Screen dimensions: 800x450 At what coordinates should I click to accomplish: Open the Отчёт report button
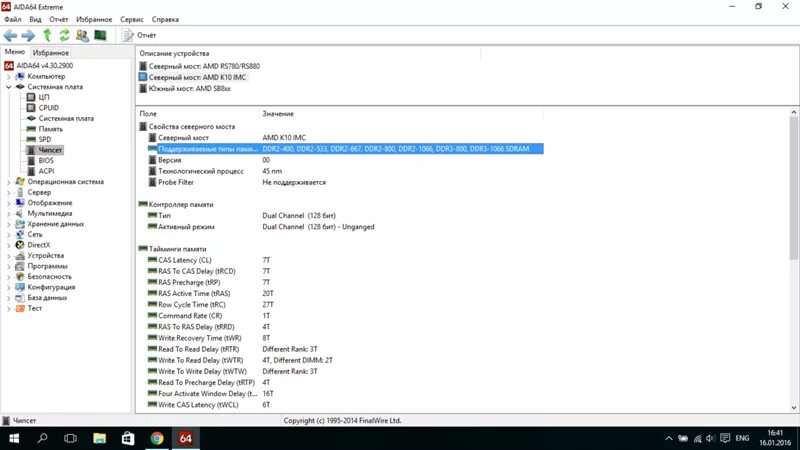pos(139,35)
